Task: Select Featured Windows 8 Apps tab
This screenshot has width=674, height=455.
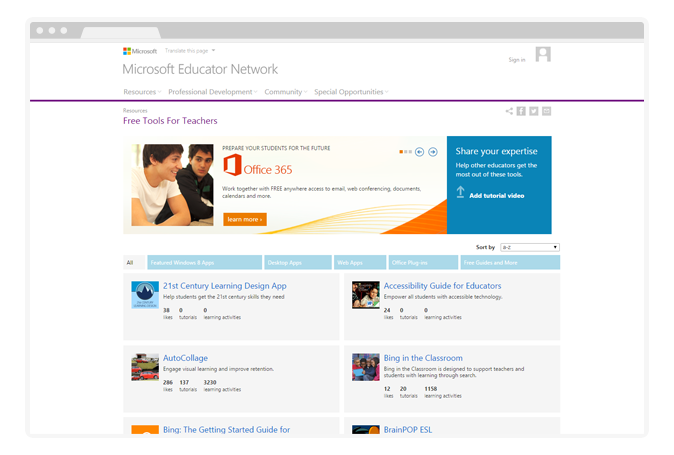Action: [x=205, y=263]
